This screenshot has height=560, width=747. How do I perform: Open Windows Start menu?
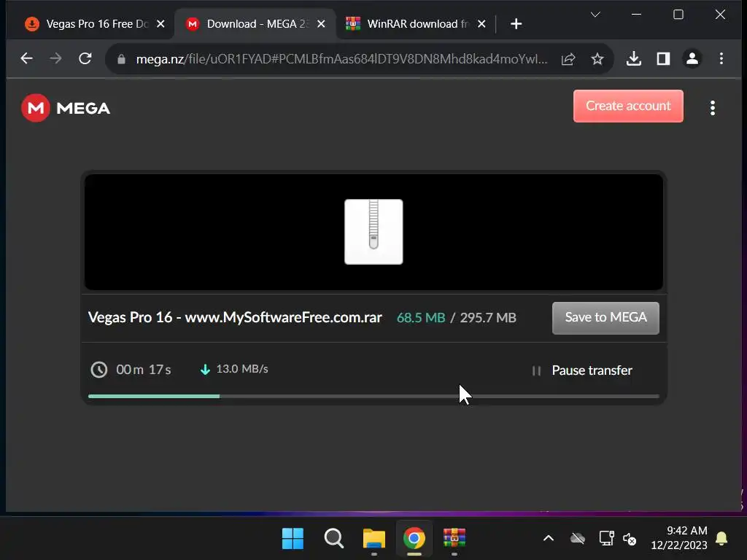pos(293,539)
